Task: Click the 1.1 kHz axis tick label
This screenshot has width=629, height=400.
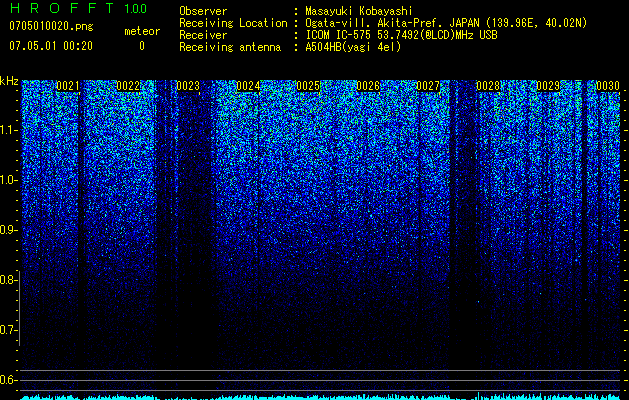Action: point(9,130)
